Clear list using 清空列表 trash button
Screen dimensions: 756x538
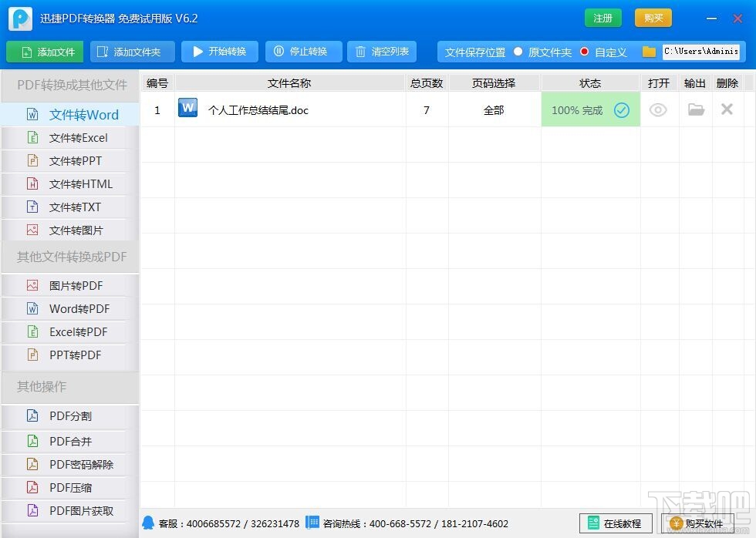tap(381, 52)
